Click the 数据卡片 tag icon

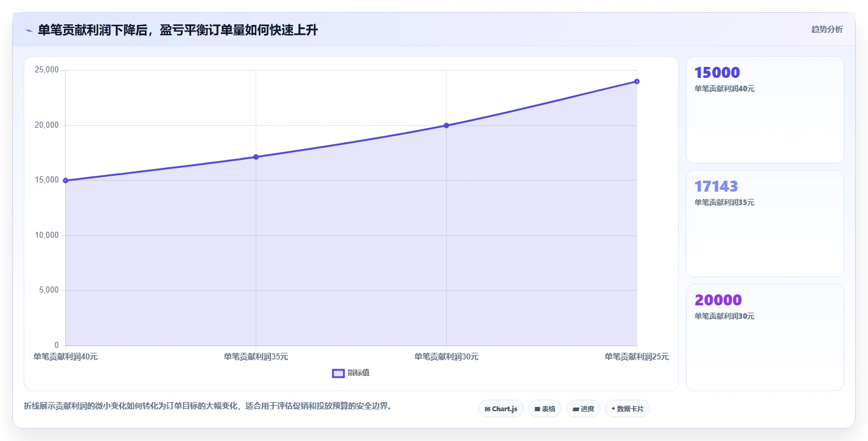(x=614, y=409)
